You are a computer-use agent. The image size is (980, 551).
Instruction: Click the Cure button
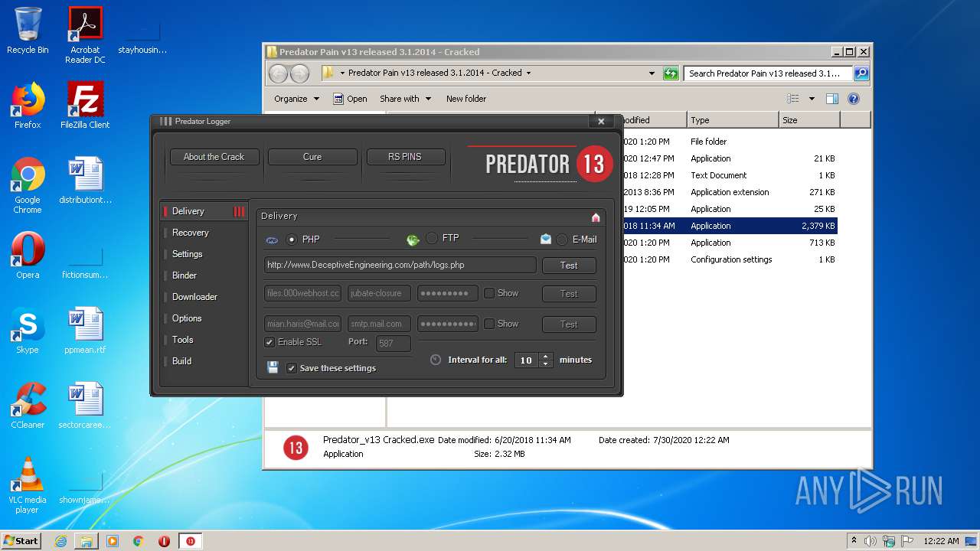312,157
